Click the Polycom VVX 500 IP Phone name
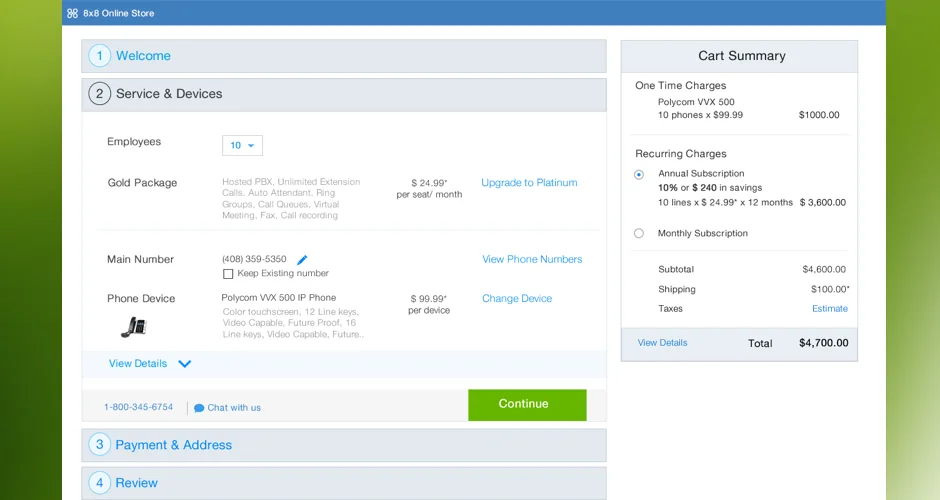This screenshot has height=500, width=940. (x=279, y=298)
